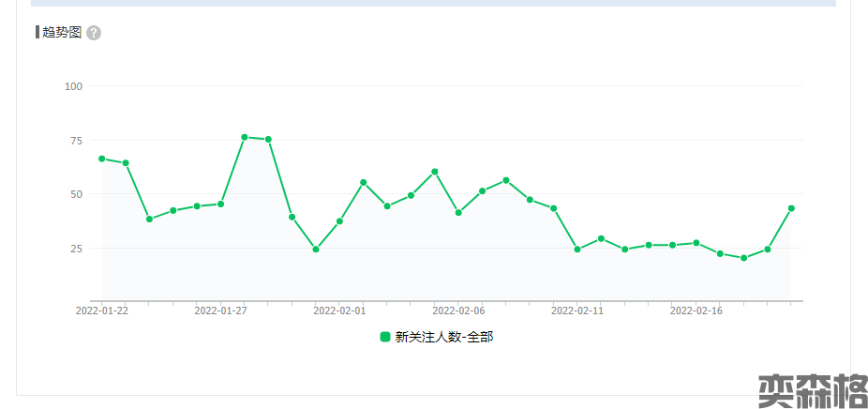Click the 趋势图 section title
The image size is (868, 409).
[x=62, y=33]
